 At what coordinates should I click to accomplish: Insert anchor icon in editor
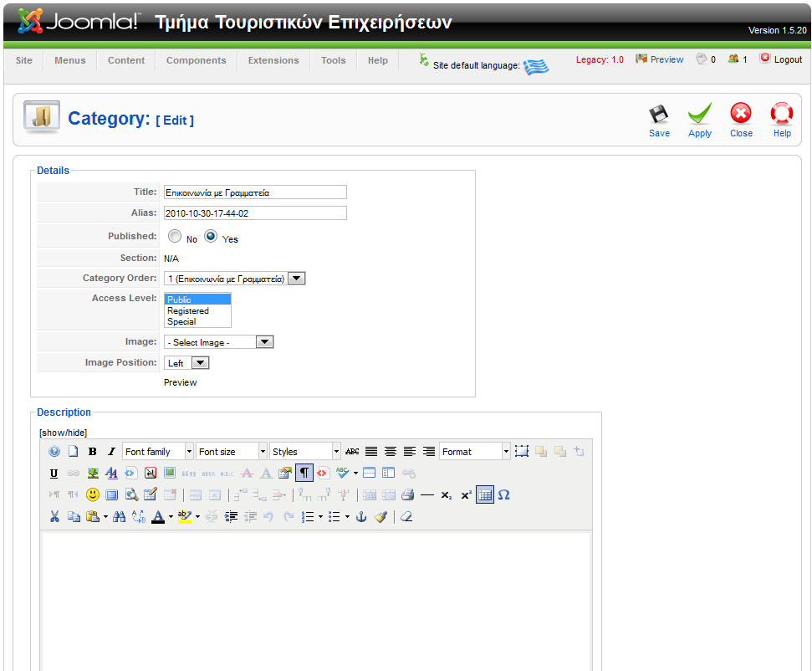(361, 516)
